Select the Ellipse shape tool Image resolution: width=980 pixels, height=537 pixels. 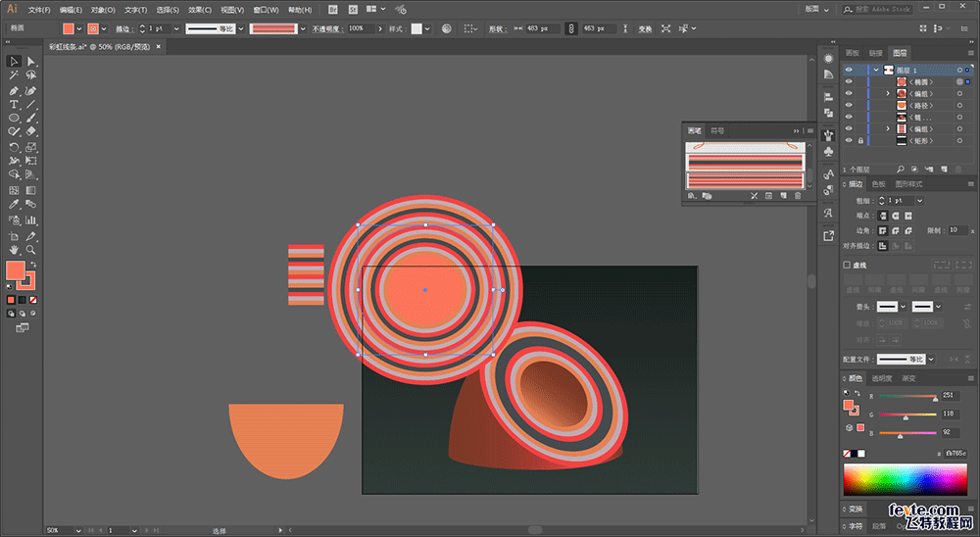pos(15,118)
